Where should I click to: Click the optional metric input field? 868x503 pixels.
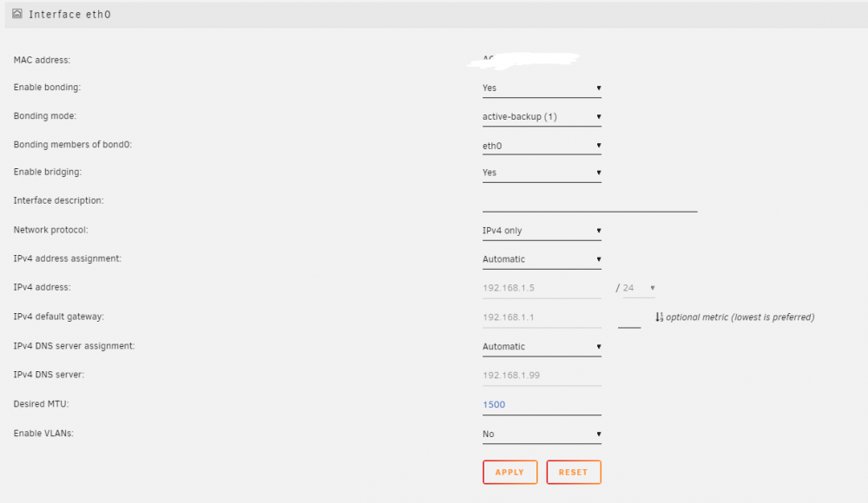629,319
